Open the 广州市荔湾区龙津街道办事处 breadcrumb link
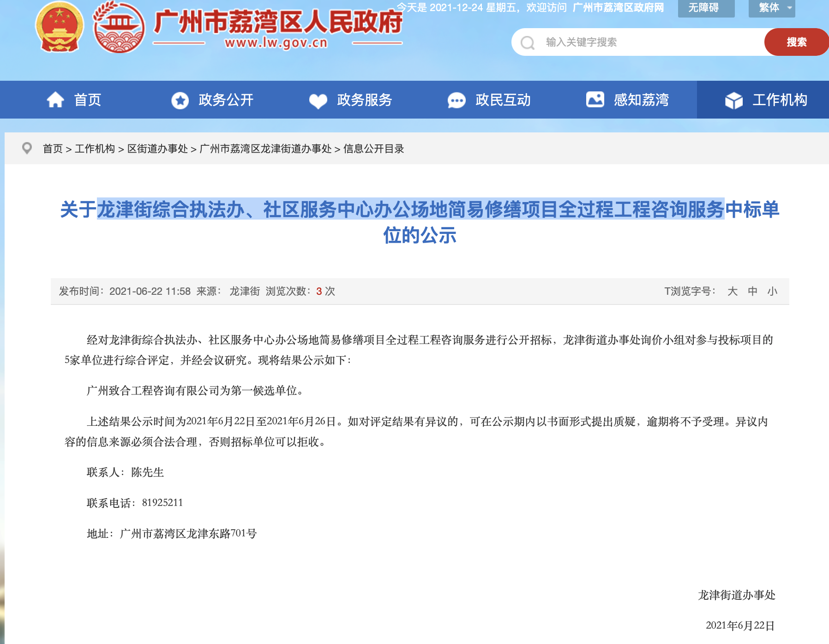Image resolution: width=829 pixels, height=644 pixels. pyautogui.click(x=266, y=149)
